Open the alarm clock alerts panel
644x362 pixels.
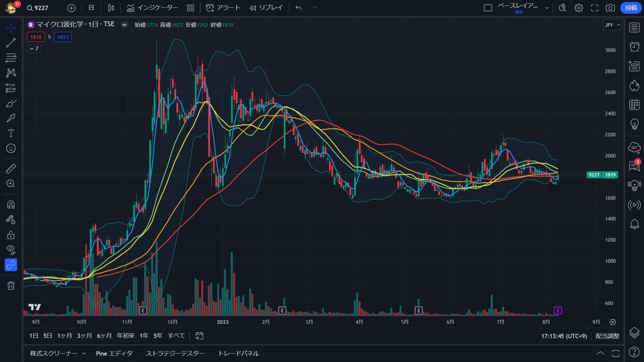pos(634,47)
